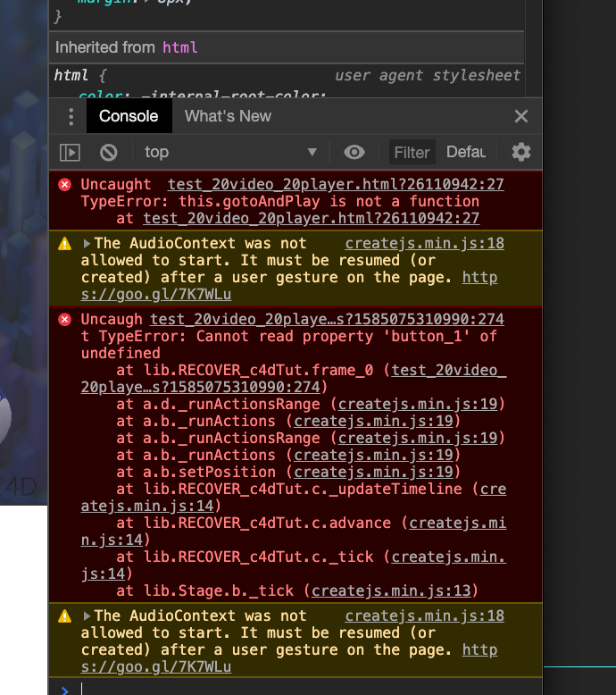Image resolution: width=616 pixels, height=695 pixels.
Task: Close the console drawer with the X
Action: click(520, 116)
